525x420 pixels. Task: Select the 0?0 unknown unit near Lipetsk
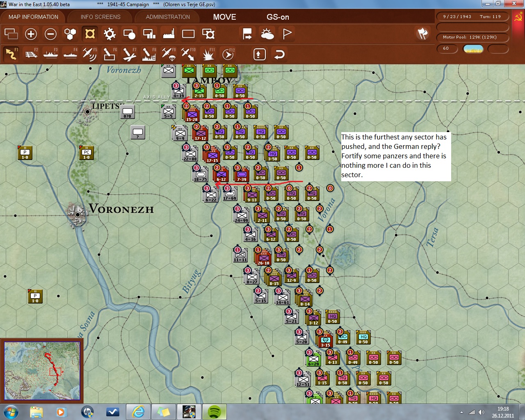tap(128, 112)
